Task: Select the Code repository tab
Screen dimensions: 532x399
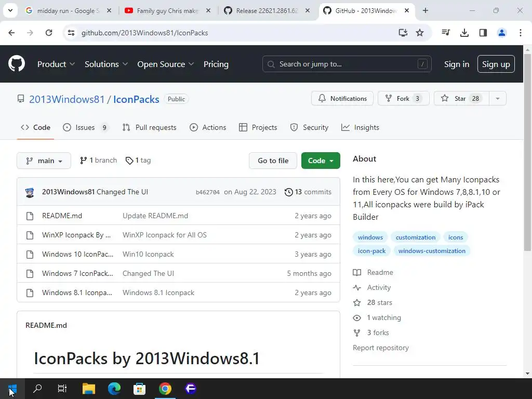Action: coord(35,128)
